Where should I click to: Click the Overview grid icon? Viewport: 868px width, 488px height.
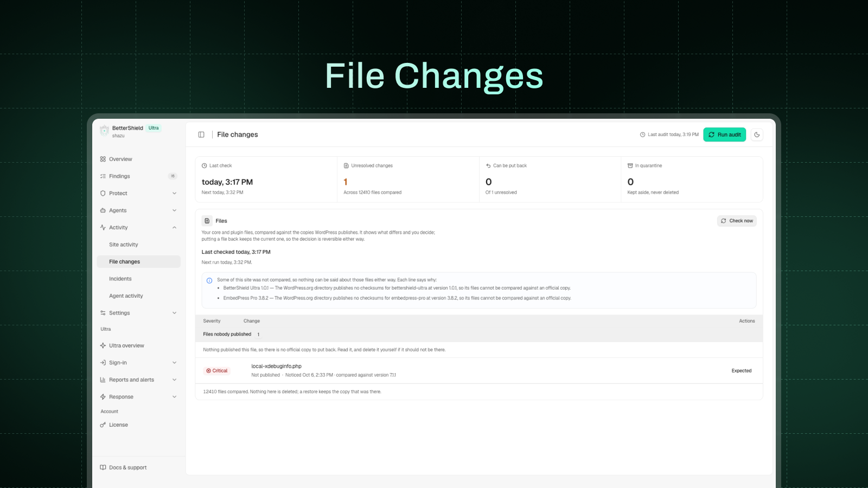(103, 159)
